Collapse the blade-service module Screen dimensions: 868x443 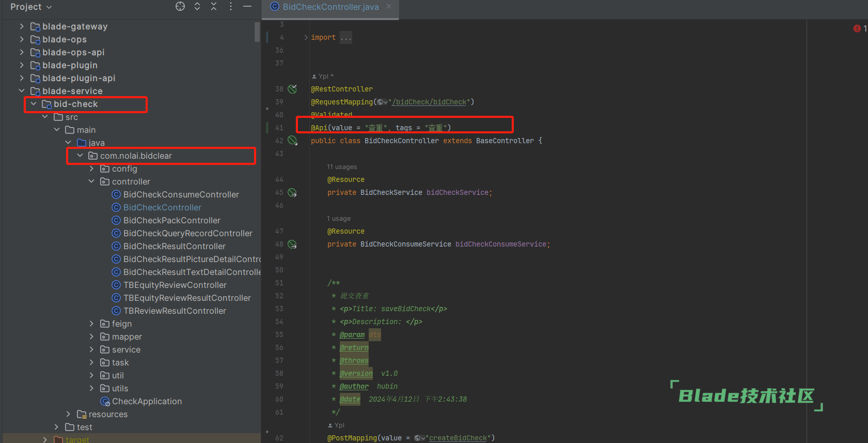click(x=22, y=90)
